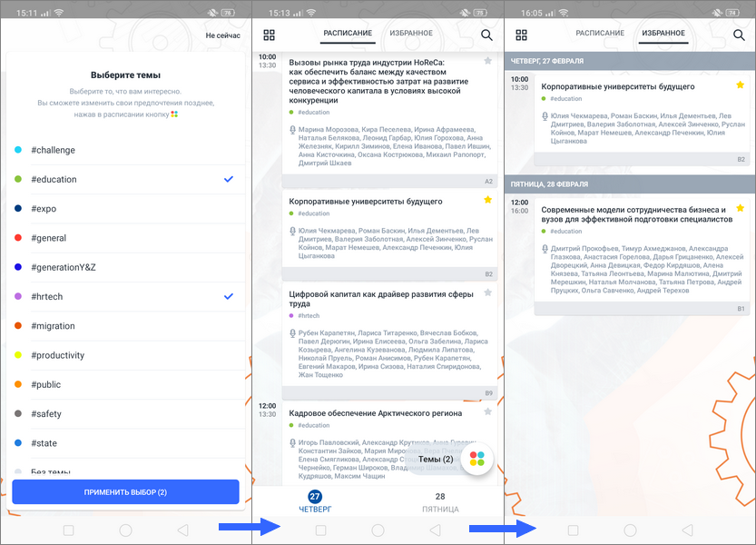The height and width of the screenshot is (545, 756).
Task: Tap search magnifier in favorites screen
Action: pyautogui.click(x=739, y=35)
